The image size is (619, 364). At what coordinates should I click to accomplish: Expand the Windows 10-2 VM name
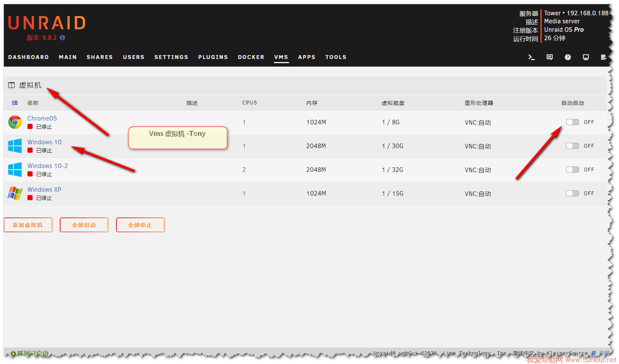point(47,166)
